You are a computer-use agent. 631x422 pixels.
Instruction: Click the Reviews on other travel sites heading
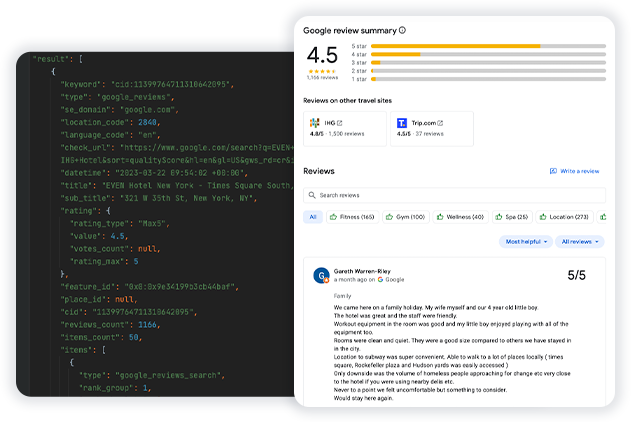347,101
